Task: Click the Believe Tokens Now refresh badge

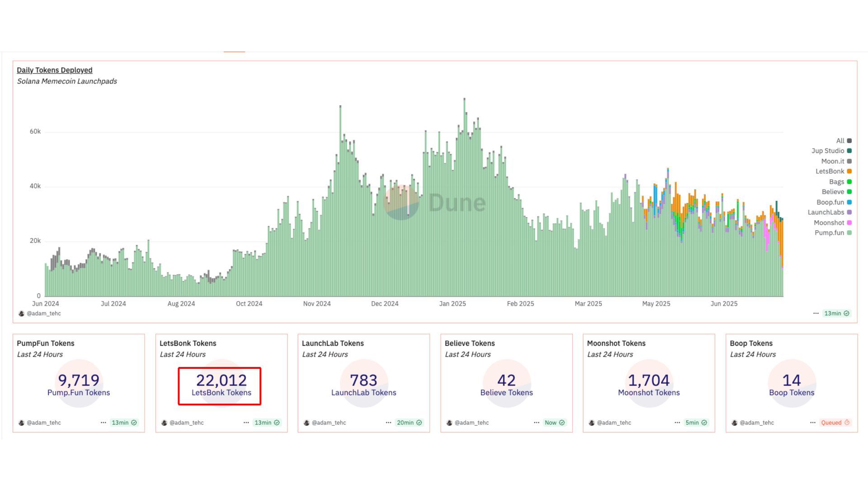Action: (554, 423)
